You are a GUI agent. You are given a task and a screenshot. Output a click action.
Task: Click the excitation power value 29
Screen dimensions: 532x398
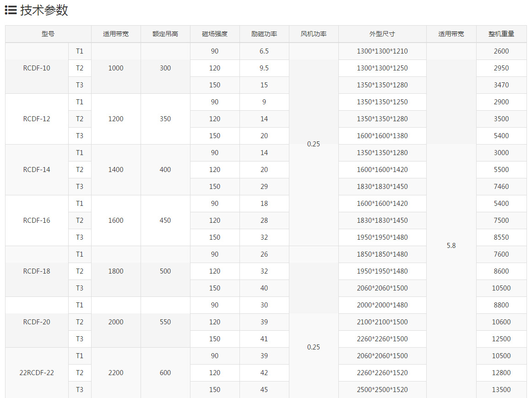coord(264,187)
